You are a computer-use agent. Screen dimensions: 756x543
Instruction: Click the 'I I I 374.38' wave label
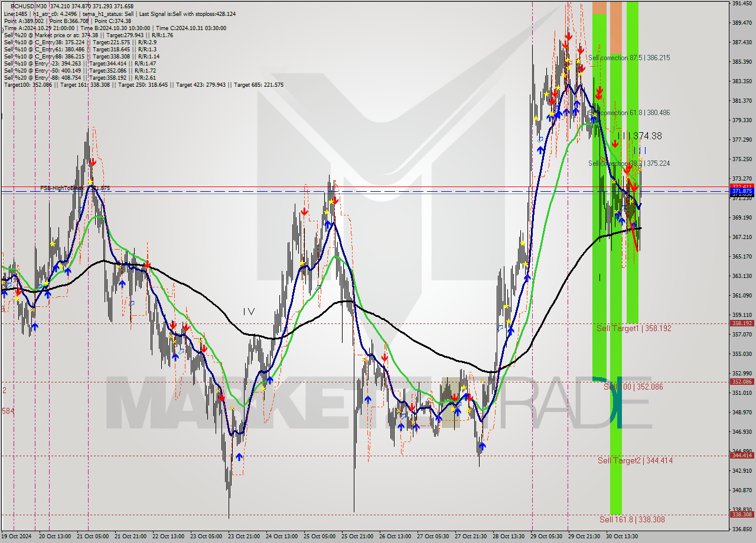[640, 136]
